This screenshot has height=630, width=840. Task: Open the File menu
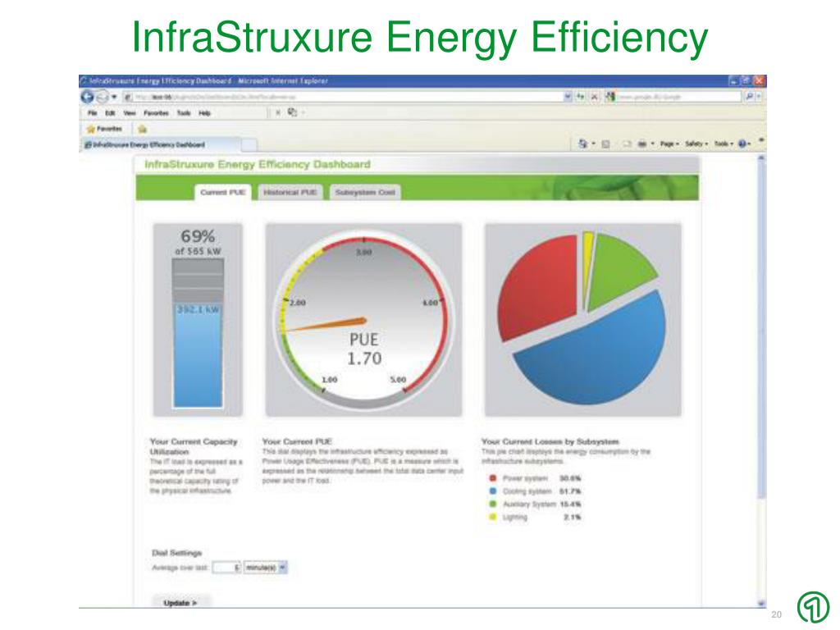coord(92,113)
